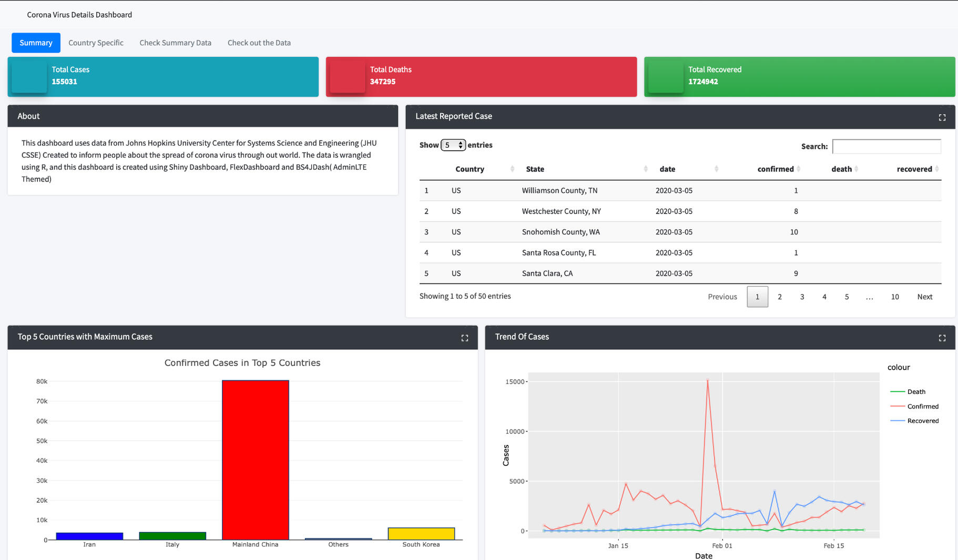Screen dimensions: 958x560
Task: Maximize the Trend Of Cases panel
Action: tap(942, 338)
